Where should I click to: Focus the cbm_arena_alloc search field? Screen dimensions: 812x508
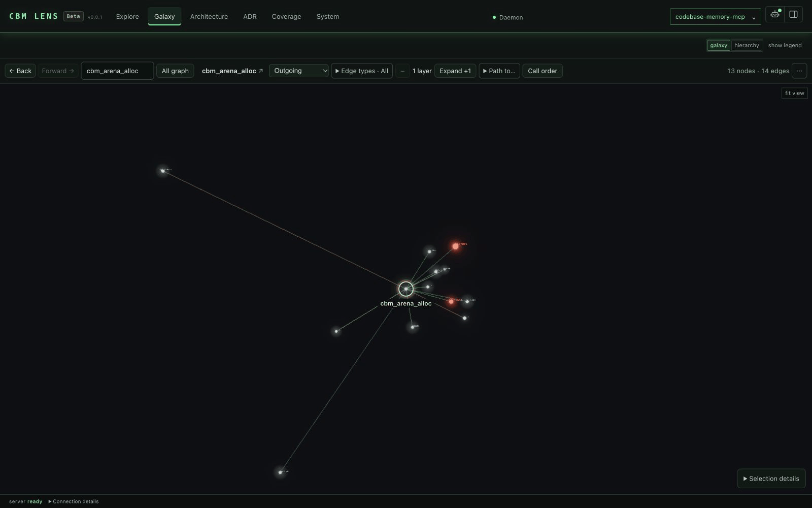pyautogui.click(x=117, y=71)
